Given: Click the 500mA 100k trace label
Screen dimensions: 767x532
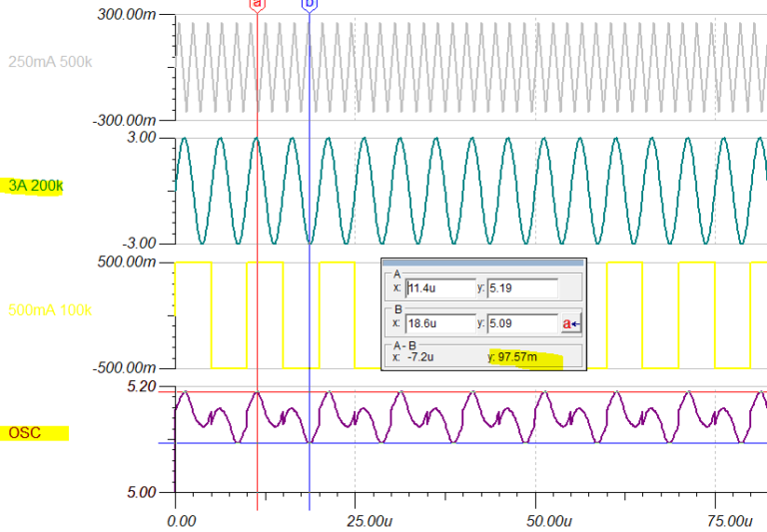Looking at the screenshot, I should [x=50, y=310].
